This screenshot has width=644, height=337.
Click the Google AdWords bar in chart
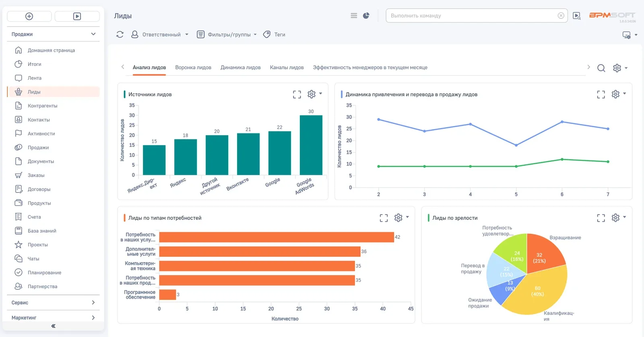pyautogui.click(x=311, y=145)
